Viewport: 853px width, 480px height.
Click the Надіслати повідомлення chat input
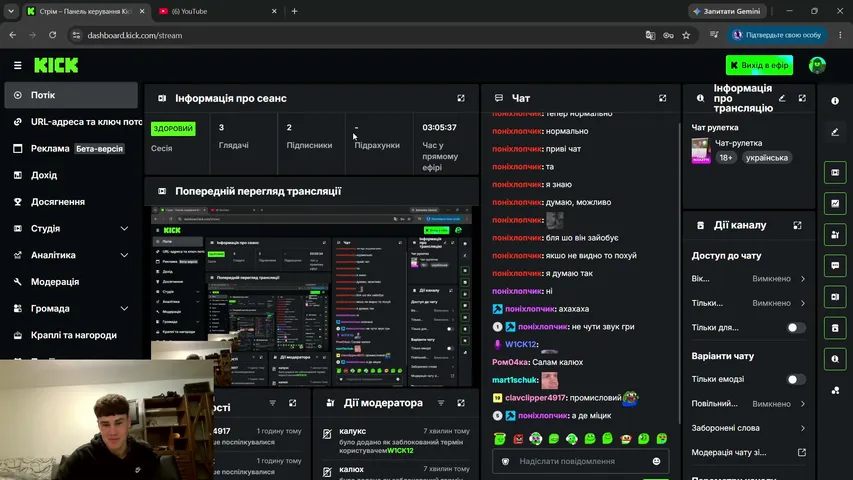[x=580, y=461]
